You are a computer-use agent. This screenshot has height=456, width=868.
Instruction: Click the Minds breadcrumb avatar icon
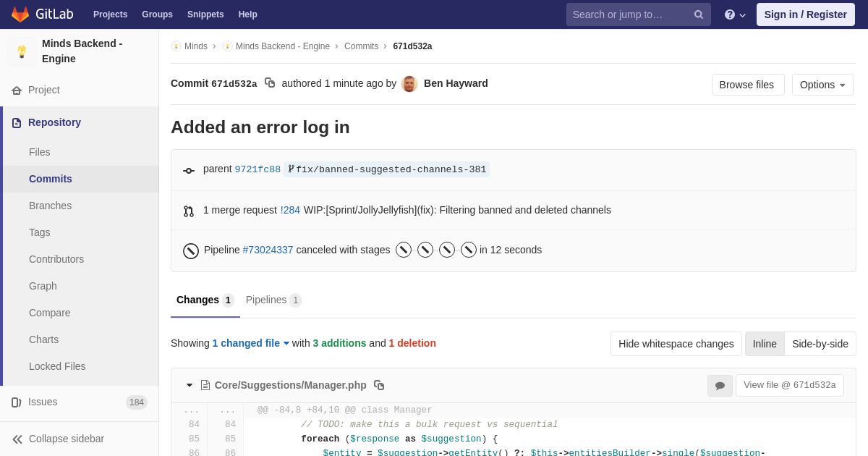click(176, 46)
